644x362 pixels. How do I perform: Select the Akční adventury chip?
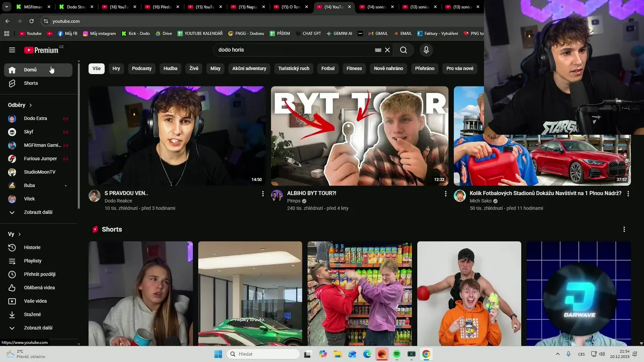point(249,68)
